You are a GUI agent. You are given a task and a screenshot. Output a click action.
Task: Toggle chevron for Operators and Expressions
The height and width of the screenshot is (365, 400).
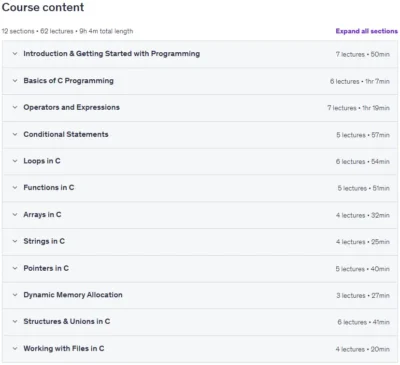pyautogui.click(x=15, y=107)
